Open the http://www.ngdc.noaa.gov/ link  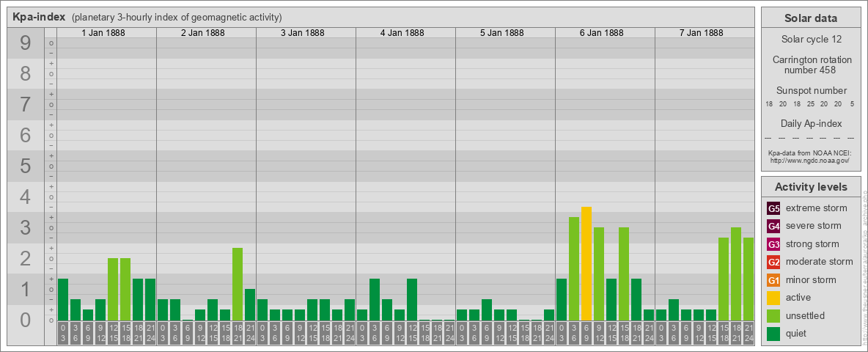tap(811, 160)
